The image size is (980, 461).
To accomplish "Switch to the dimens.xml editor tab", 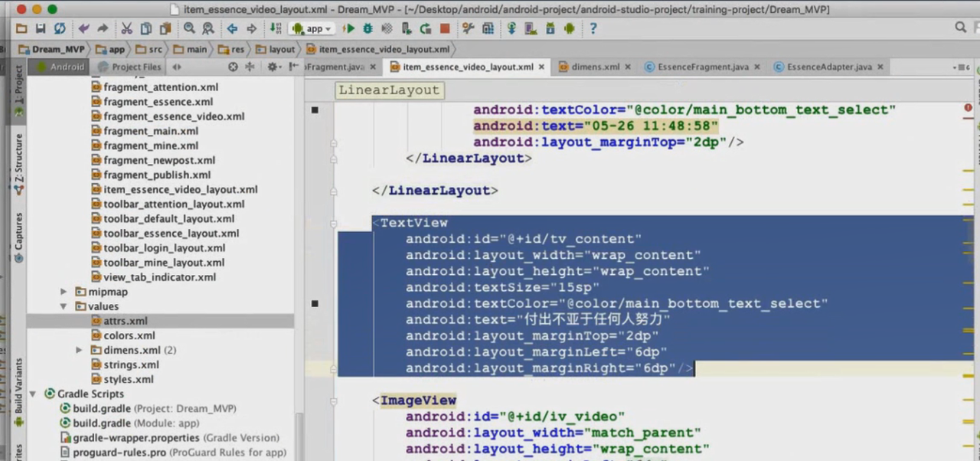I will pyautogui.click(x=595, y=67).
